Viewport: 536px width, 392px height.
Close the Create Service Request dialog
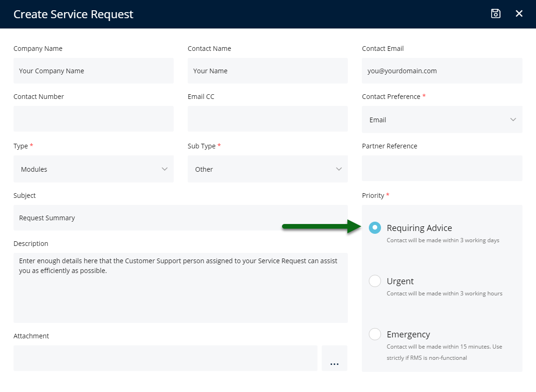(x=519, y=14)
